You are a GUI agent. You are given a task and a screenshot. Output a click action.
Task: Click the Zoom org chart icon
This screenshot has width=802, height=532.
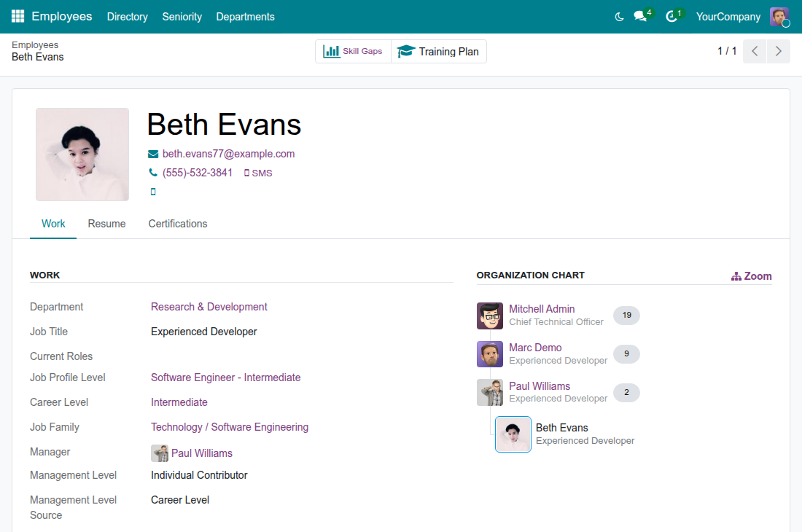click(736, 276)
